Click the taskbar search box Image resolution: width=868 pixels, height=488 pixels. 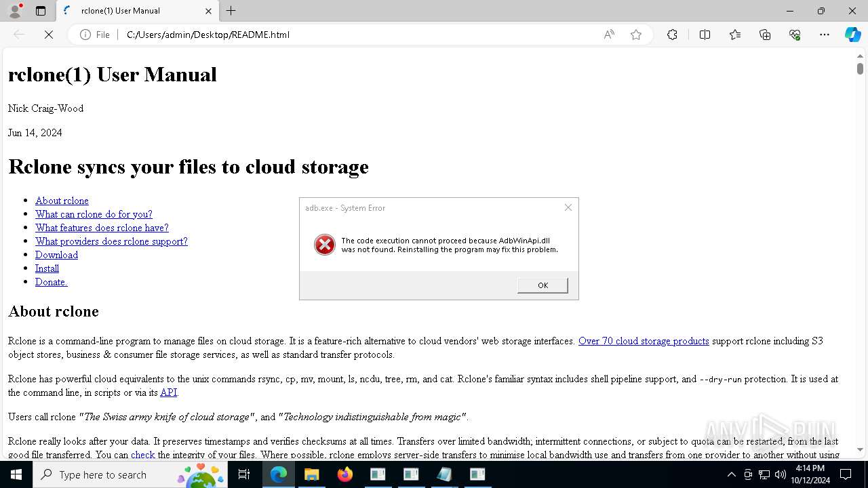pyautogui.click(x=131, y=474)
